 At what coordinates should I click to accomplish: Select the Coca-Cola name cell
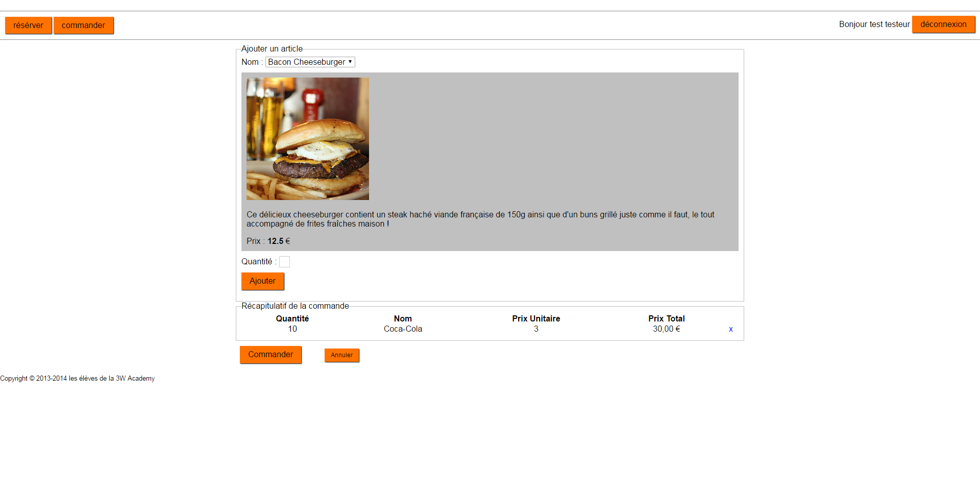pos(403,329)
